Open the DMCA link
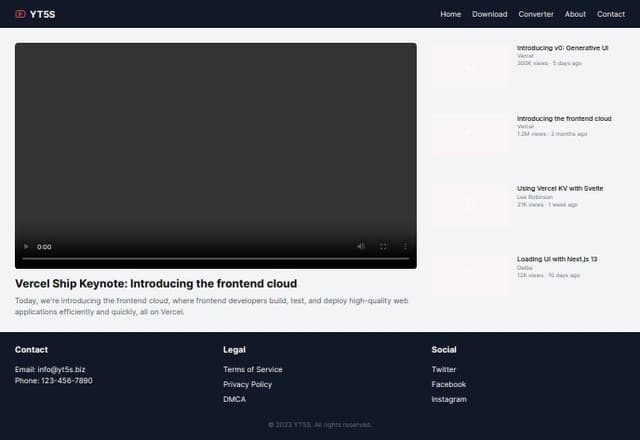640x440 pixels. (x=234, y=399)
